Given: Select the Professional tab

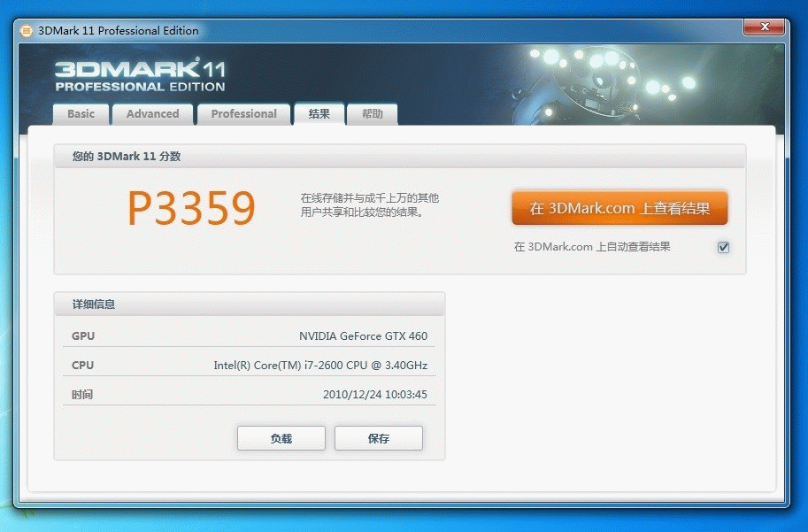Looking at the screenshot, I should click(x=243, y=114).
